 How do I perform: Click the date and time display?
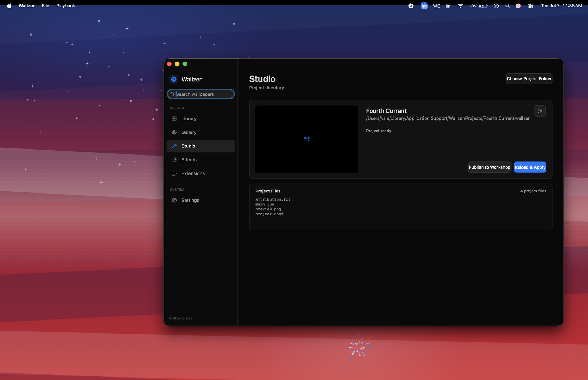pos(561,6)
